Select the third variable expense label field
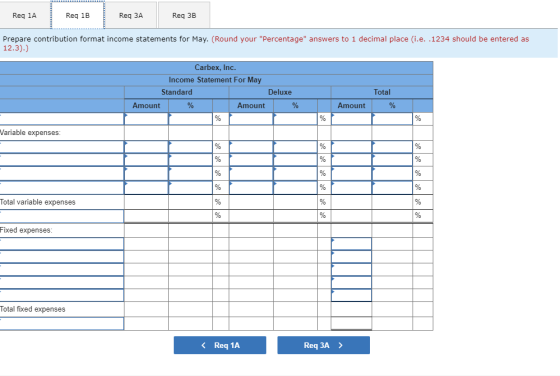 tap(62, 174)
